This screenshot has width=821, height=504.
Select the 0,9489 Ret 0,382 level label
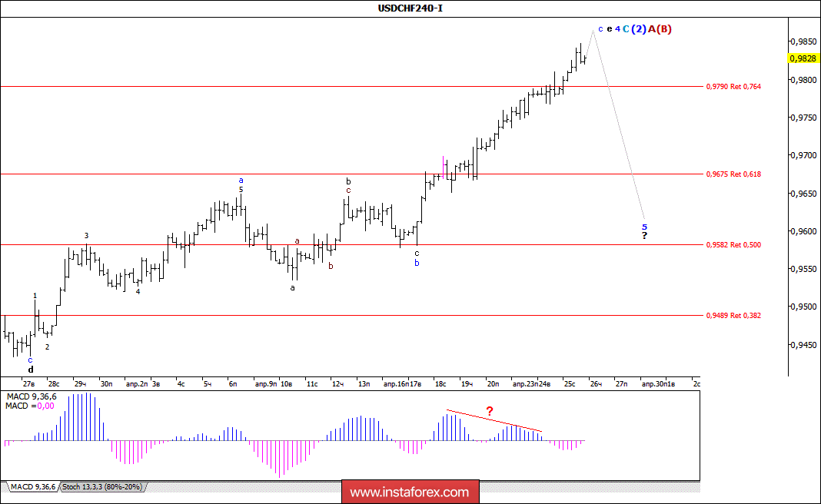[733, 316]
